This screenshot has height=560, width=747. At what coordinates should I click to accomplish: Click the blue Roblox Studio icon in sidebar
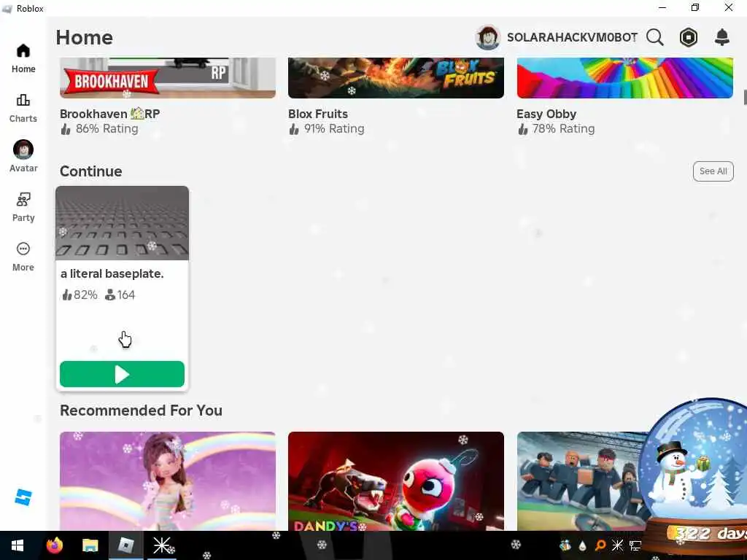click(x=23, y=497)
